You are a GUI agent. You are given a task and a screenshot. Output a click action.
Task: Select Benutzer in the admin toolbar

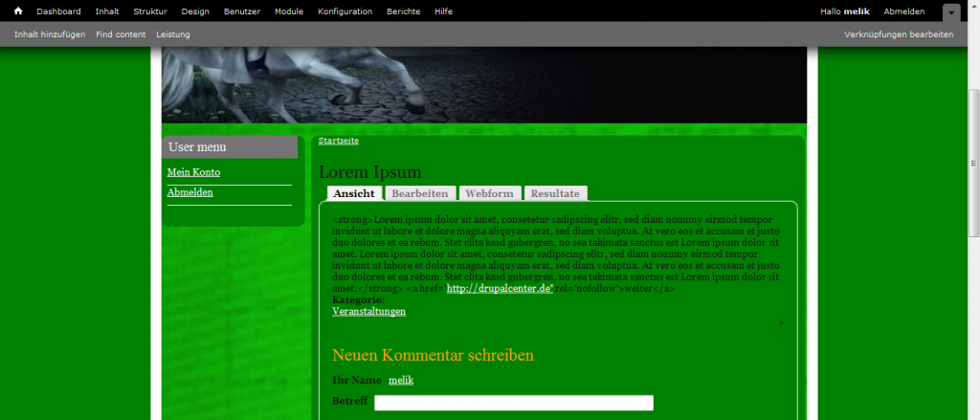click(241, 11)
